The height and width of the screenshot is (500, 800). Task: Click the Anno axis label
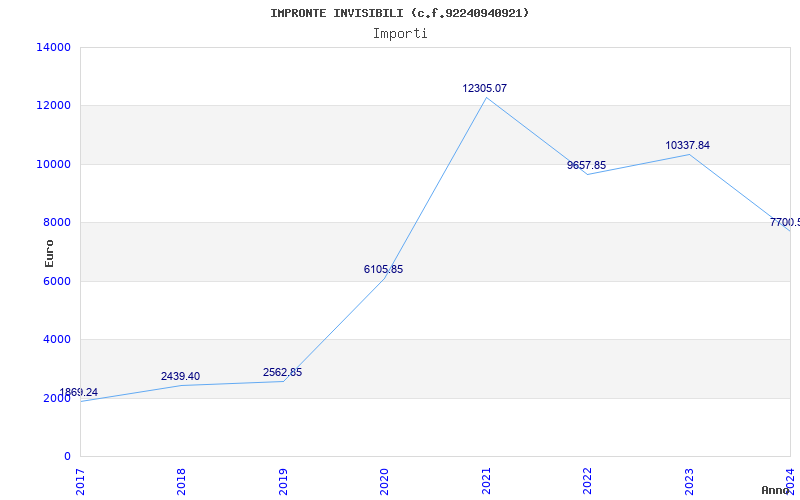[776, 490]
